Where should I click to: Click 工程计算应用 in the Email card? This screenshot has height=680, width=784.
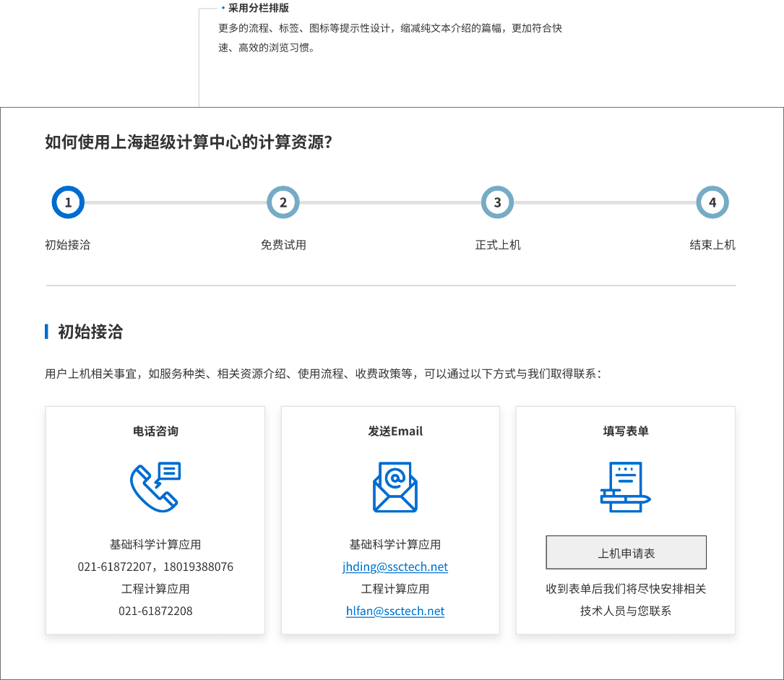395,589
